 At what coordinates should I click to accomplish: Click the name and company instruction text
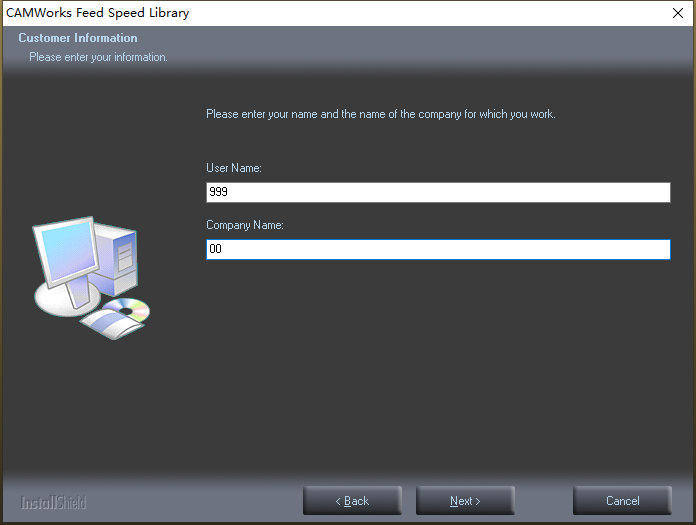tap(381, 114)
